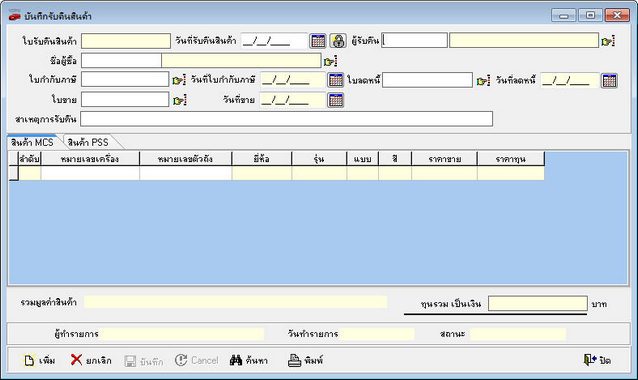Click the greyed Cancel button
This screenshot has width=638, height=380.
[197, 360]
